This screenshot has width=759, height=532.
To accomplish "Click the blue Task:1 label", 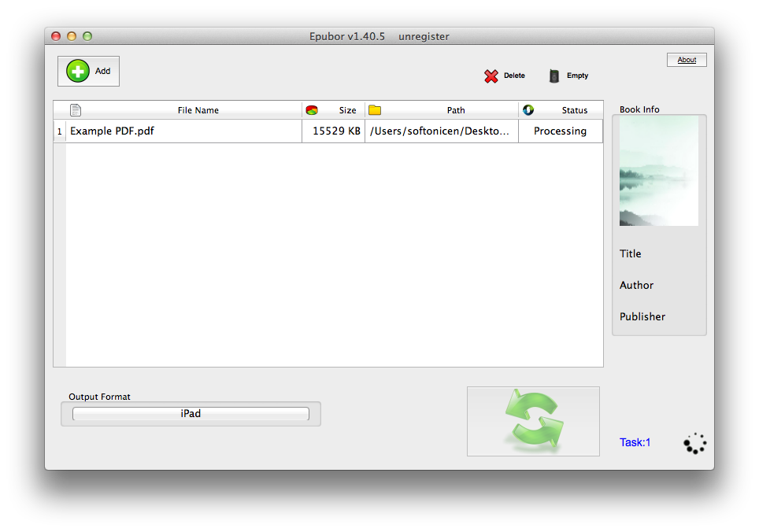I will click(635, 442).
